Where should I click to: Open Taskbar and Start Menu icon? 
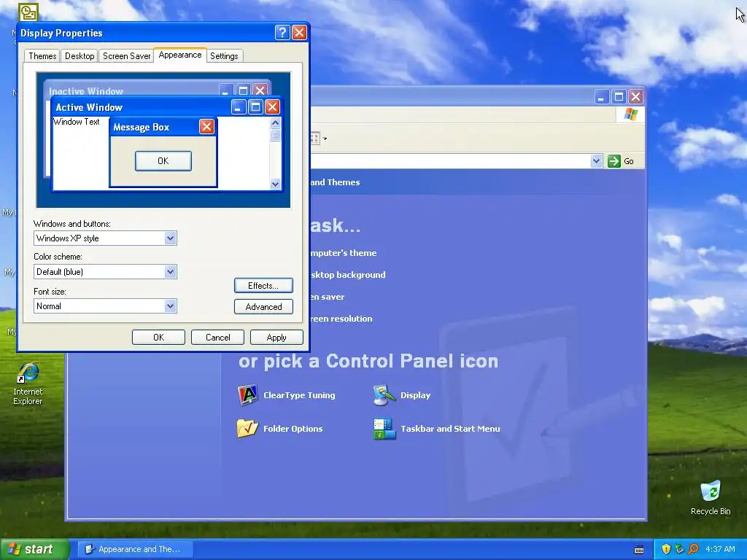[384, 429]
